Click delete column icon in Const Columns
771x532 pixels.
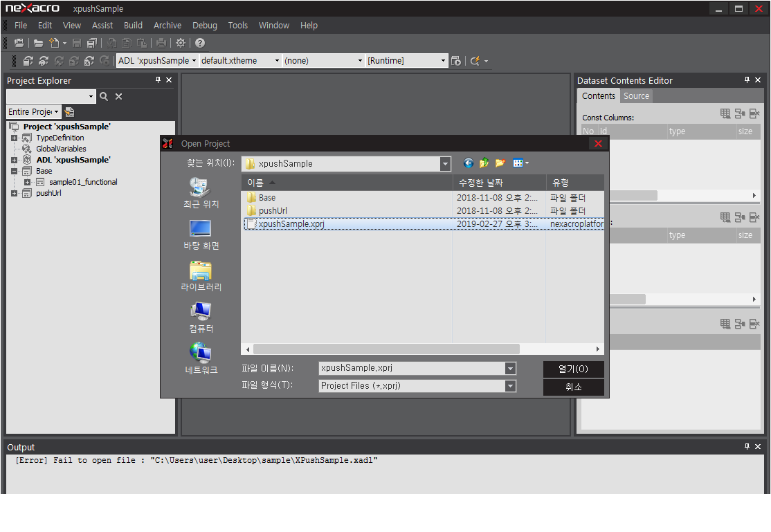pyautogui.click(x=754, y=113)
